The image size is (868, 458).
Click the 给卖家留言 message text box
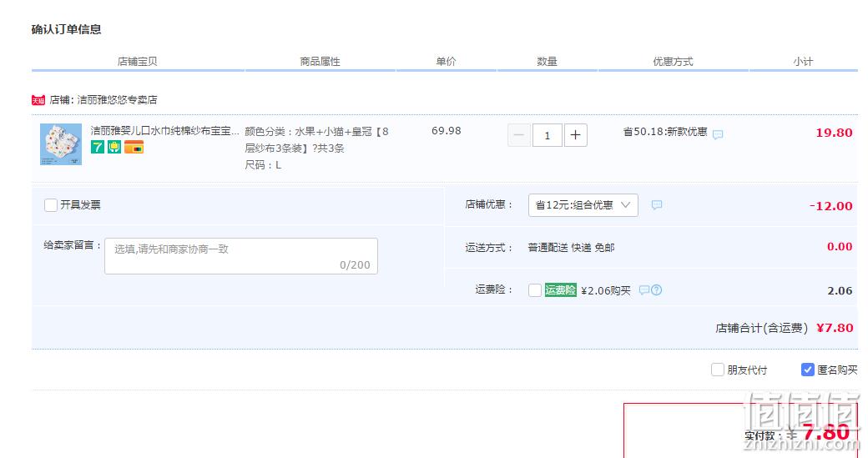(x=241, y=256)
